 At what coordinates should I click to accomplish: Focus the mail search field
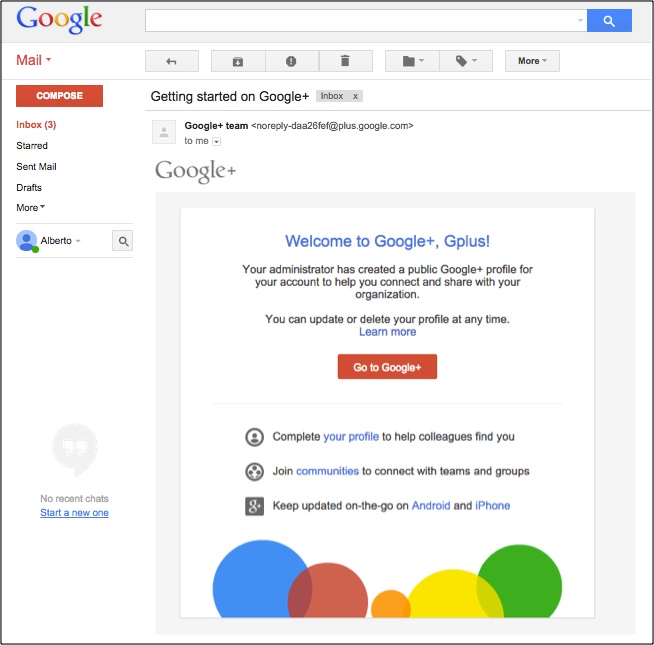coord(360,20)
